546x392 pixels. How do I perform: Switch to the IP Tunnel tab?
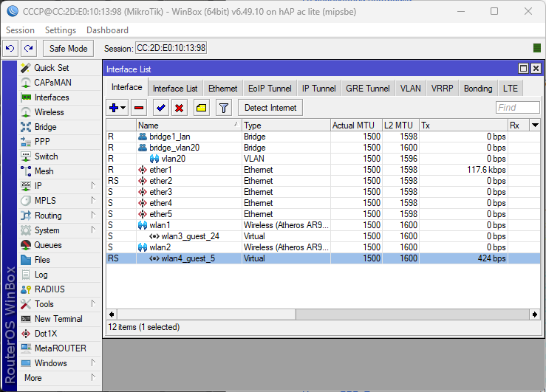pos(318,89)
